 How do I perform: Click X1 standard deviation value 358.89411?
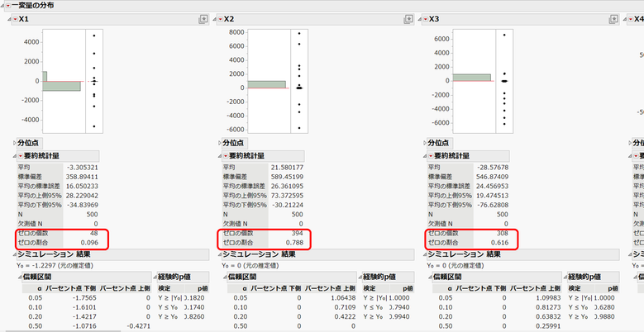(81, 177)
